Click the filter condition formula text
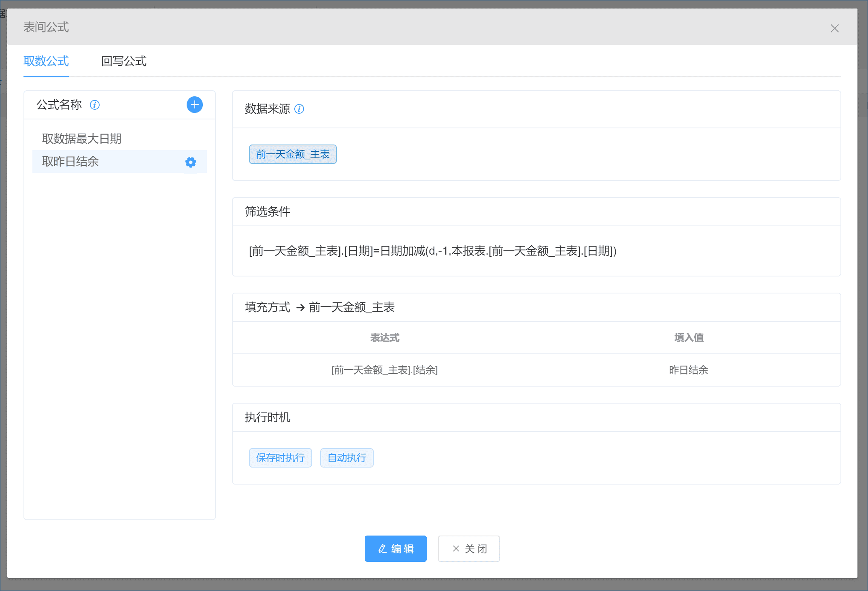The image size is (868, 591). pyautogui.click(x=432, y=251)
